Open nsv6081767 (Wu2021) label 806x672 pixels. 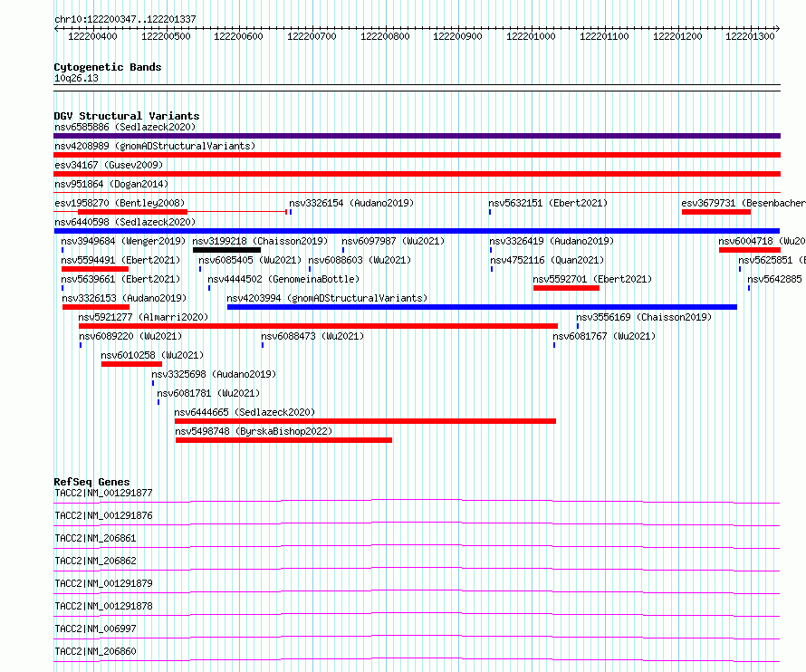(x=604, y=336)
